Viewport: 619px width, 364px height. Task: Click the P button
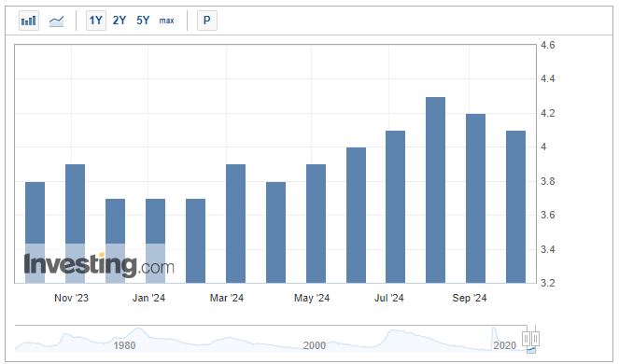point(207,21)
